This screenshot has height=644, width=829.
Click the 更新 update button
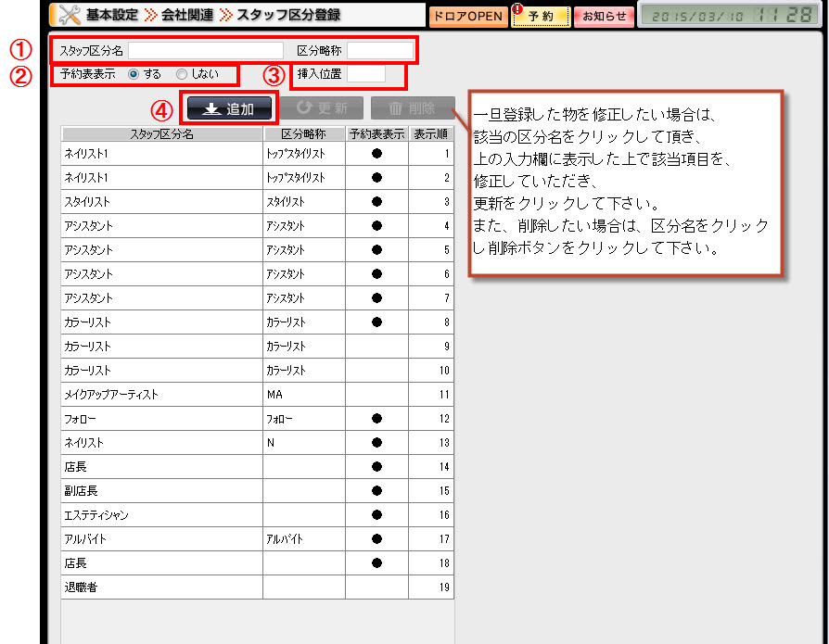tap(321, 108)
